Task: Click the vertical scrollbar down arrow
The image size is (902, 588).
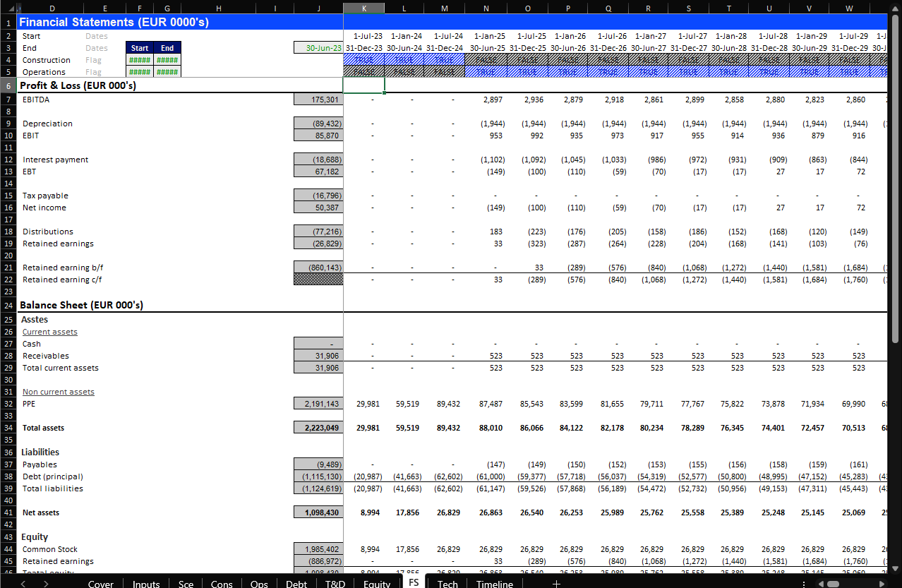Action: pyautogui.click(x=895, y=568)
